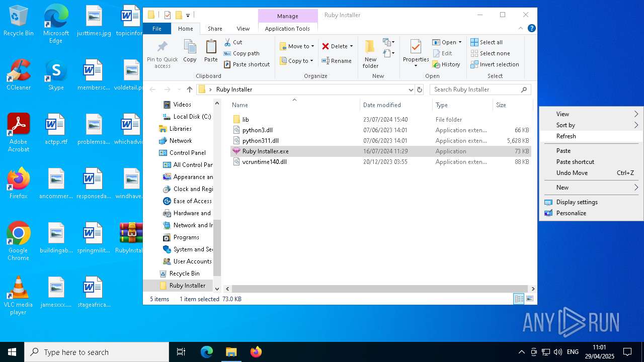Open CCleaner desktop shortcut
Viewport: 644px width, 362px height.
(x=19, y=75)
